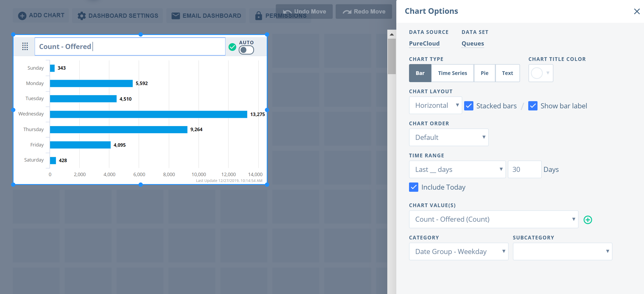
Task: Select the Time Series chart type
Action: [452, 73]
